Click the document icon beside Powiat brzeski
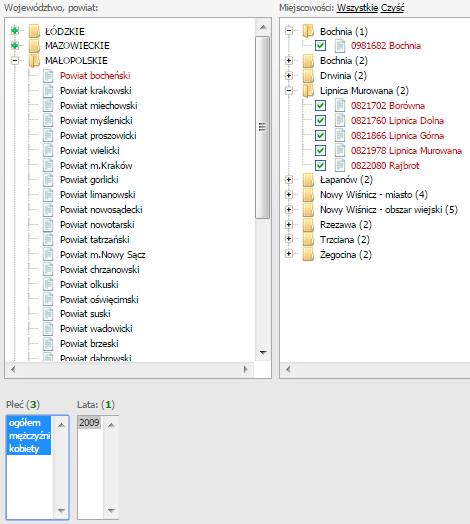Screen dimensions: 470x524 (x=48, y=344)
